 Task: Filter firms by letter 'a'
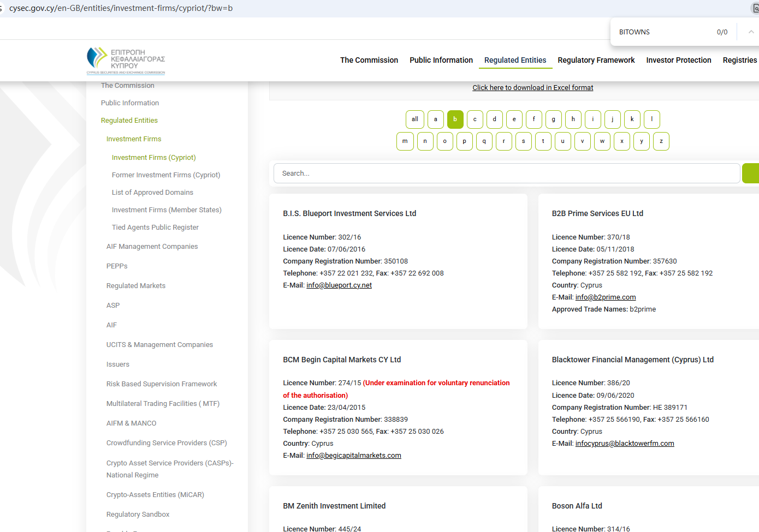point(435,119)
